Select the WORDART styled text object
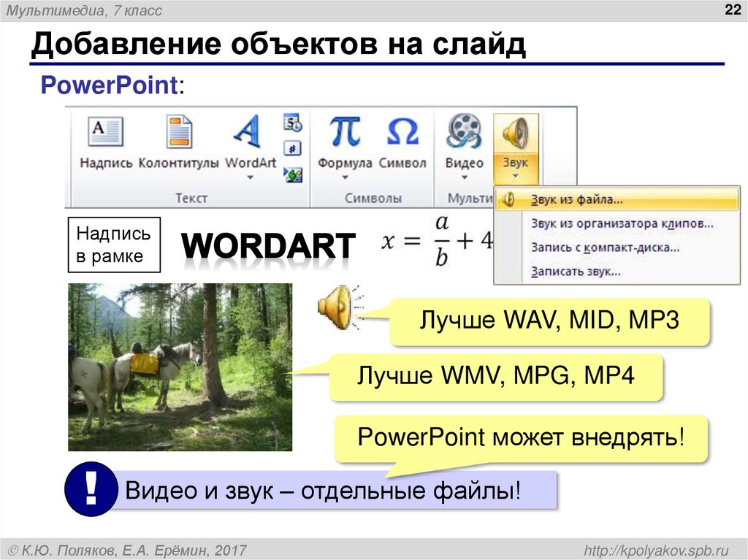Viewport: 748px width, 560px height. (268, 246)
